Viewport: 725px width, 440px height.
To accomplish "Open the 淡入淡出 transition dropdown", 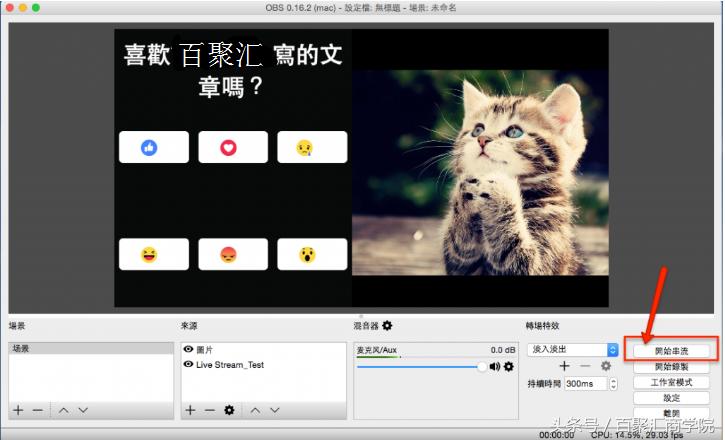I will tap(573, 349).
